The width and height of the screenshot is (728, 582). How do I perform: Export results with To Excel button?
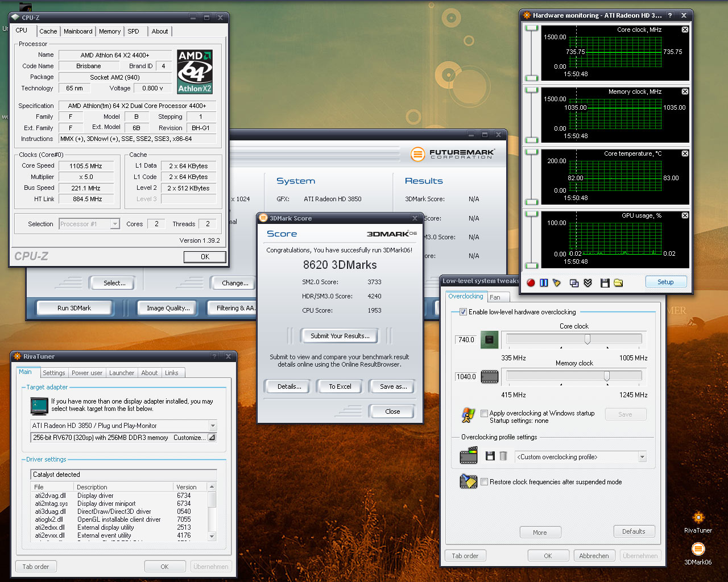point(340,386)
